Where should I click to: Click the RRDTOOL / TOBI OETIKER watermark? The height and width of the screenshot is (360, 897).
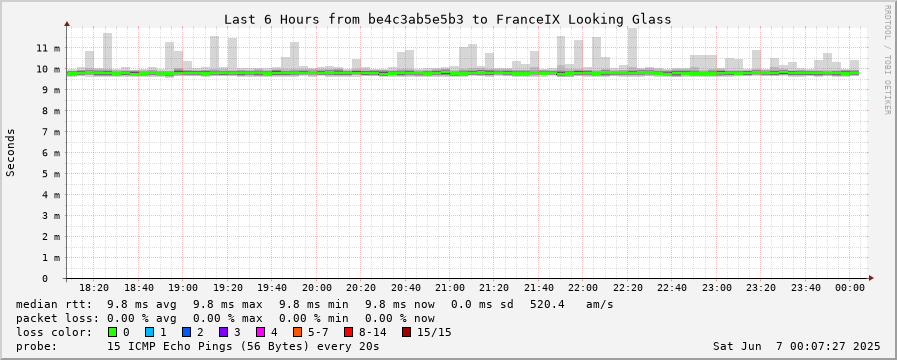point(888,60)
